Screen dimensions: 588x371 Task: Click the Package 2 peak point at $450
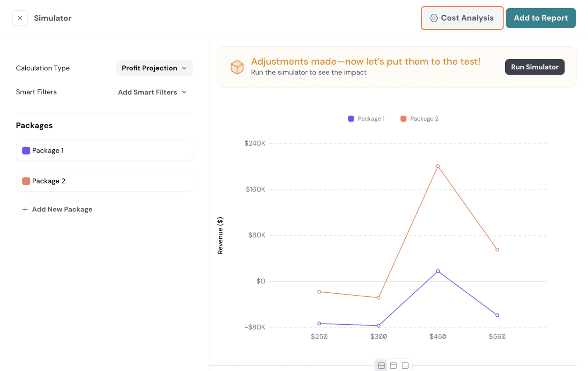click(x=438, y=166)
